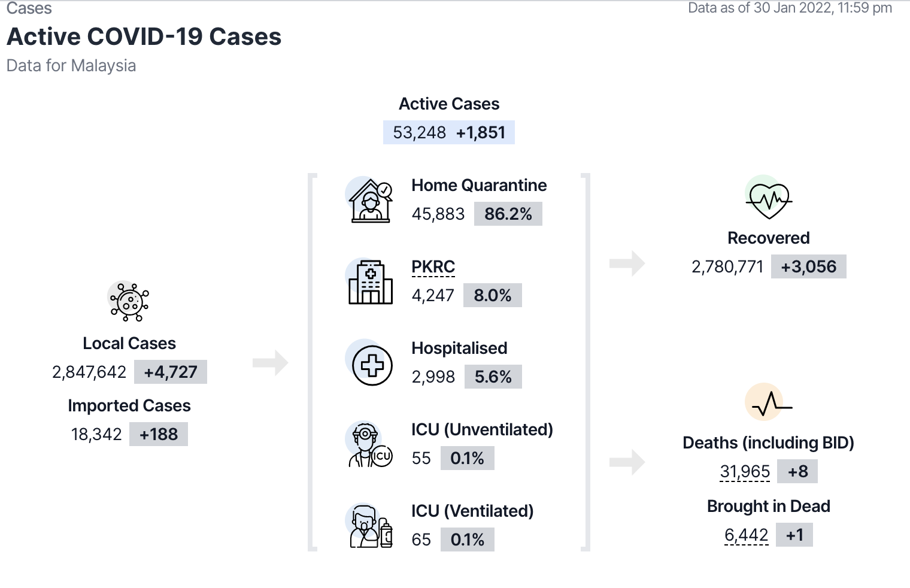
Task: Click the underlined 6,442 Brought in Dead figure
Action: pyautogui.click(x=746, y=535)
